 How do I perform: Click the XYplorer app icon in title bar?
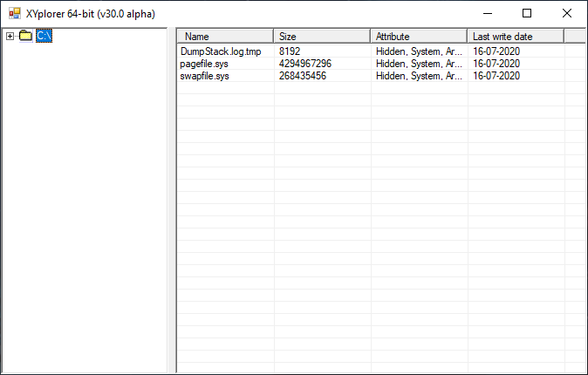coord(14,13)
